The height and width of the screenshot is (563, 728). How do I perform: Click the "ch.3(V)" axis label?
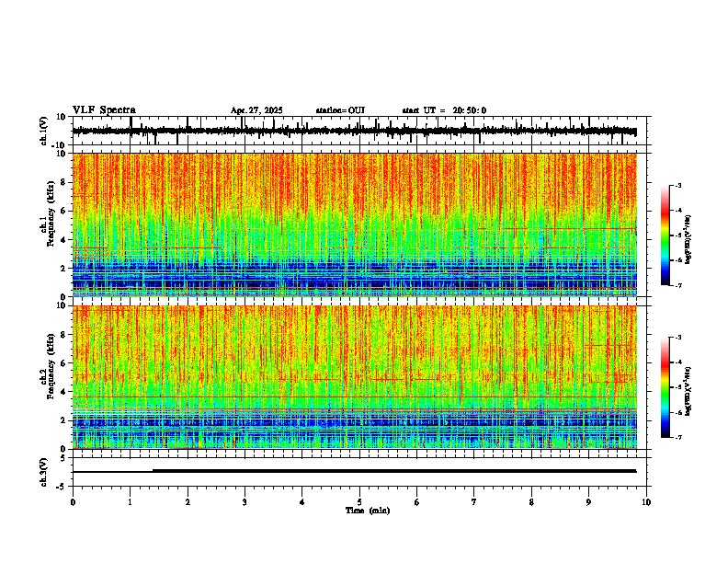click(44, 472)
